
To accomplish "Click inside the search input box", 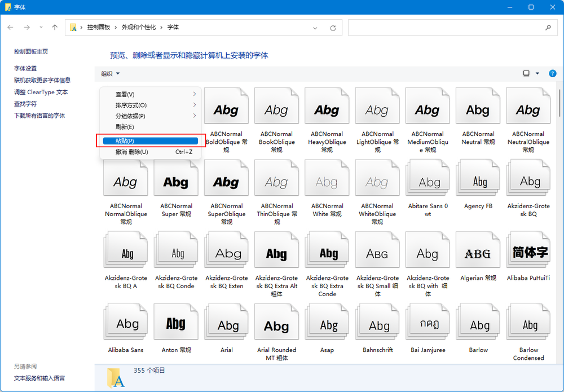I will (451, 27).
